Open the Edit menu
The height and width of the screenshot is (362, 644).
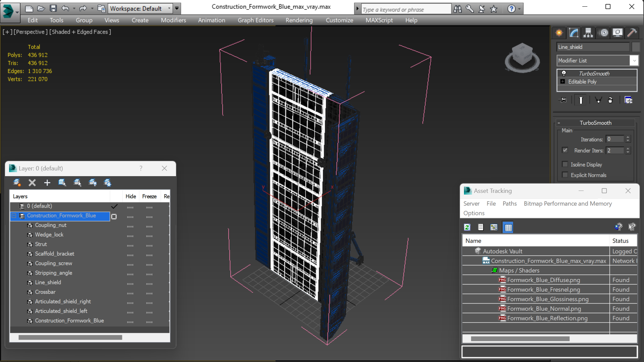tap(33, 20)
